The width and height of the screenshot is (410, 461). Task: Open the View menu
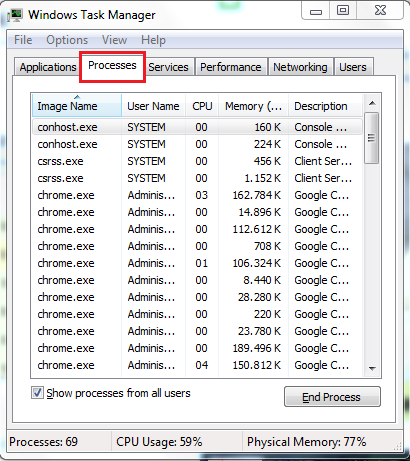pyautogui.click(x=114, y=40)
